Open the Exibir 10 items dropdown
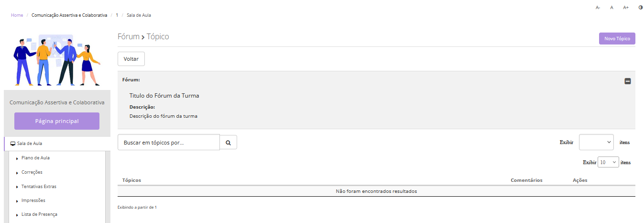Viewport: 644px width, 223px height. pos(608,162)
